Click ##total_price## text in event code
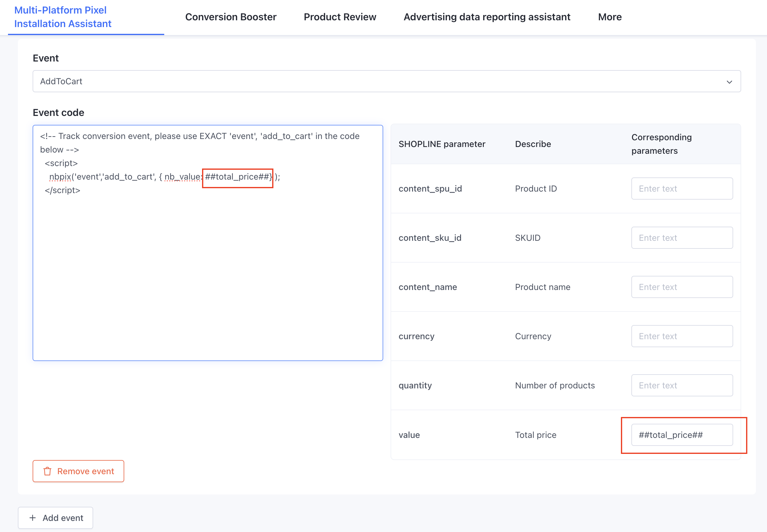This screenshot has height=532, width=767. point(237,177)
